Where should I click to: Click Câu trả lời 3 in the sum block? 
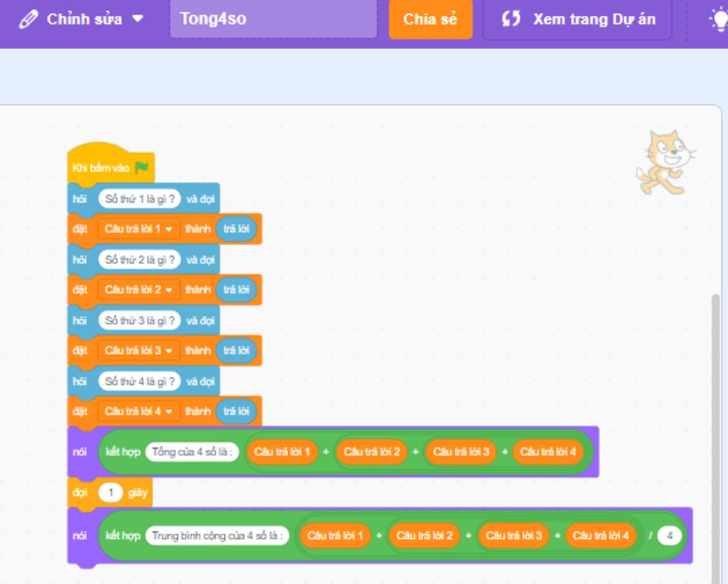(x=461, y=452)
